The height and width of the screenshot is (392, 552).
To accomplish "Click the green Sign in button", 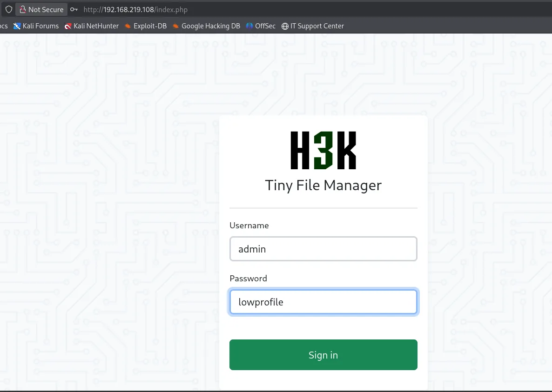I will [x=323, y=355].
